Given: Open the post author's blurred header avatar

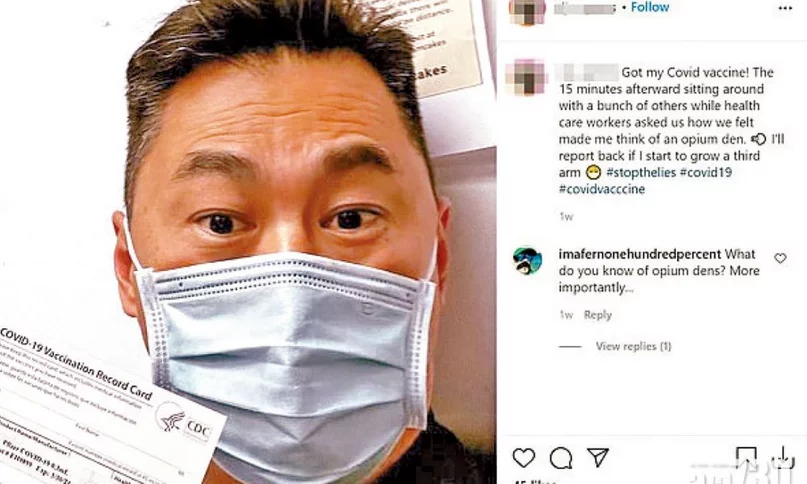Looking at the screenshot, I should tap(528, 11).
